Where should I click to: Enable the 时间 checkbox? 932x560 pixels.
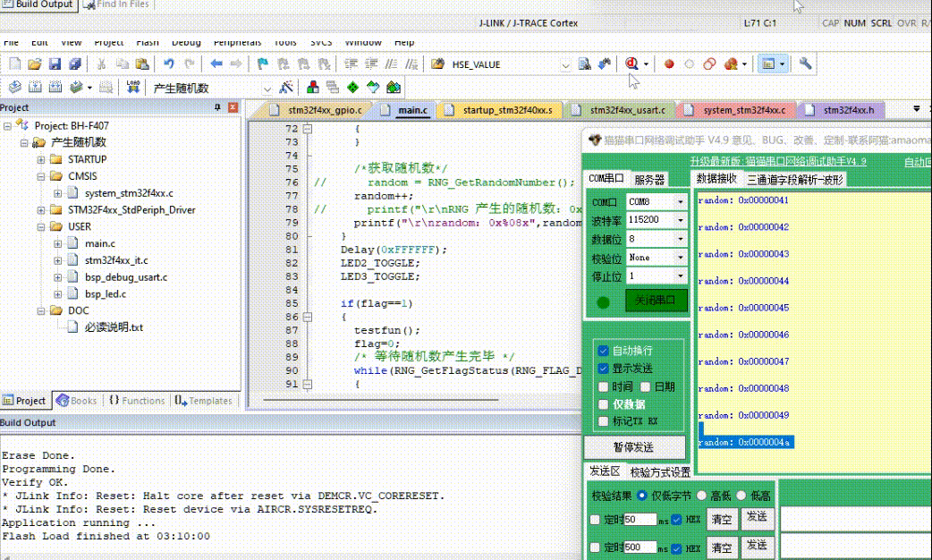(604, 386)
